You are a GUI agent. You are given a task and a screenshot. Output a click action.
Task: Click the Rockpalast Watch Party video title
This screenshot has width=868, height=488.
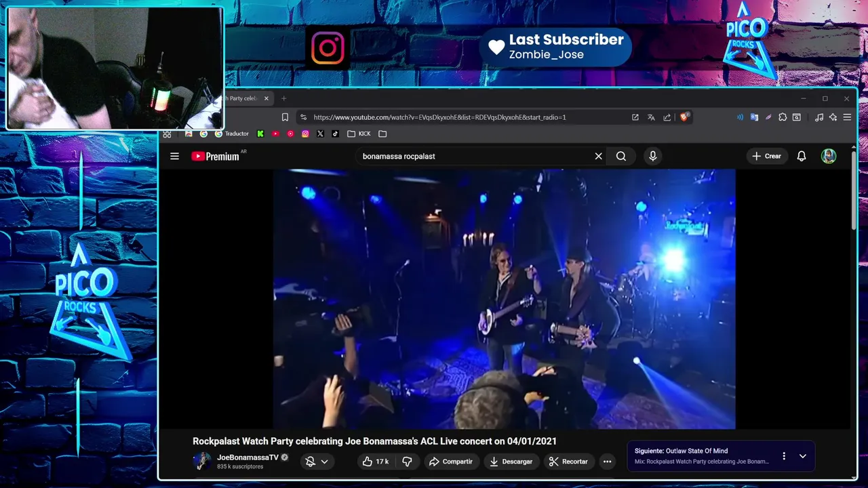(x=374, y=441)
